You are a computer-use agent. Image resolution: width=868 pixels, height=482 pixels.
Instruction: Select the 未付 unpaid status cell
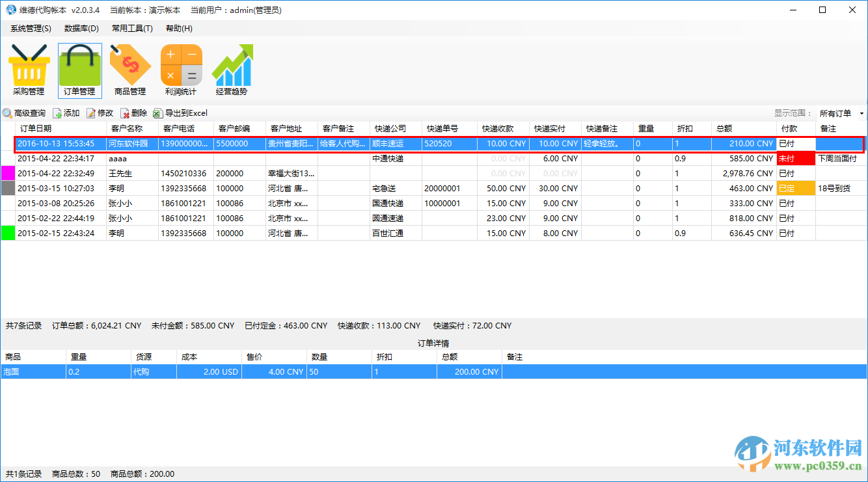pos(791,158)
